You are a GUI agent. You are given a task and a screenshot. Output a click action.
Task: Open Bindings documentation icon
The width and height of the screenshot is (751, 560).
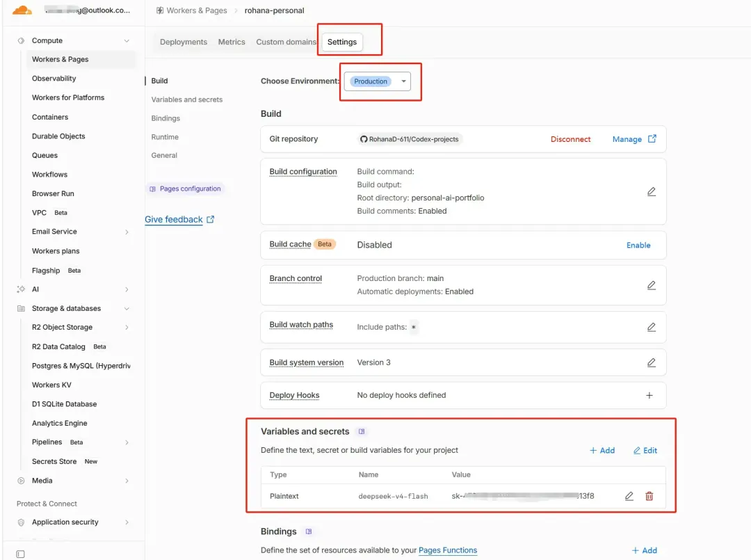coord(309,531)
